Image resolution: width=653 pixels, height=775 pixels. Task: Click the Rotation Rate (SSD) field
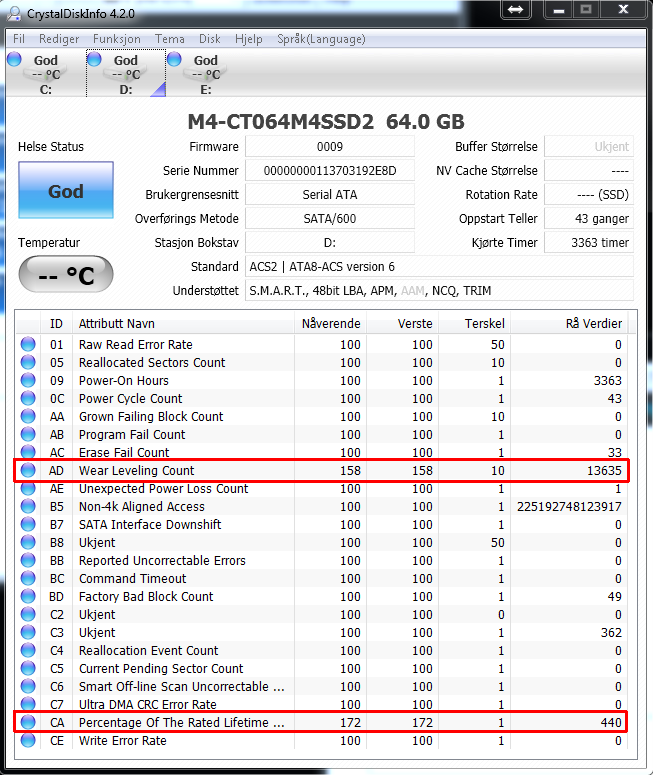tap(589, 195)
